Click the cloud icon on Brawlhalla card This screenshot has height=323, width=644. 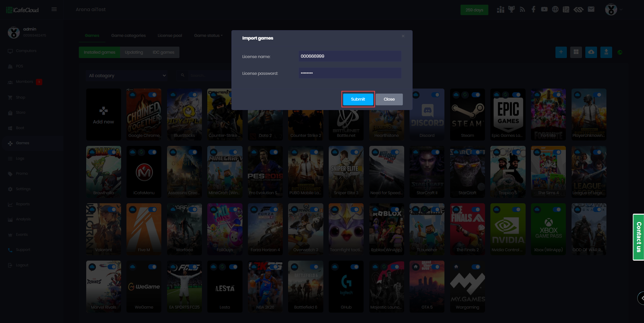(x=92, y=152)
